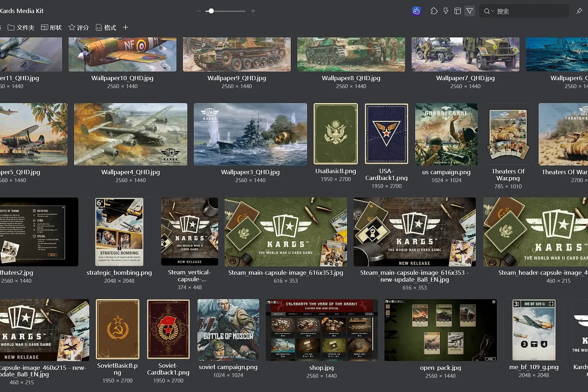Viewport: 588px width, 392px height.
Task: Select the Wallpaper3_QHD.jpg battleship thumbnail
Action: pos(250,134)
